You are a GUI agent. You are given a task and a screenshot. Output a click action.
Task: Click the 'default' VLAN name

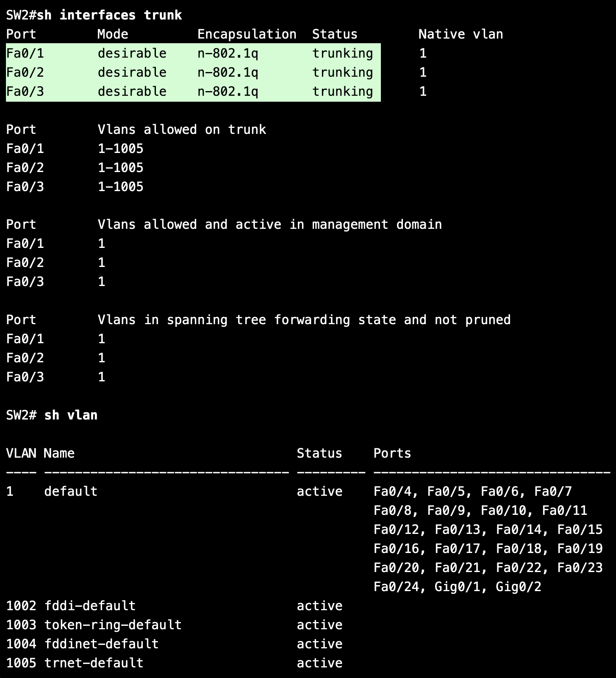[x=71, y=492]
